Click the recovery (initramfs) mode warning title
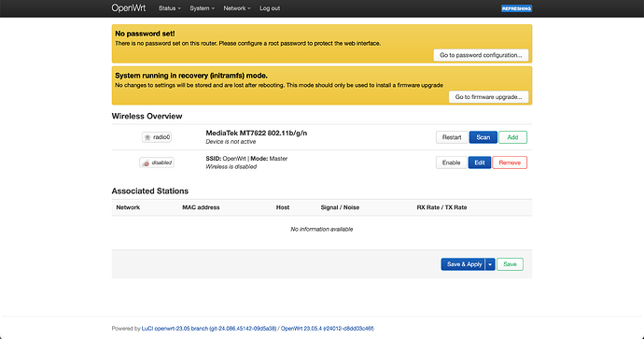The height and width of the screenshot is (339, 644). [191, 76]
